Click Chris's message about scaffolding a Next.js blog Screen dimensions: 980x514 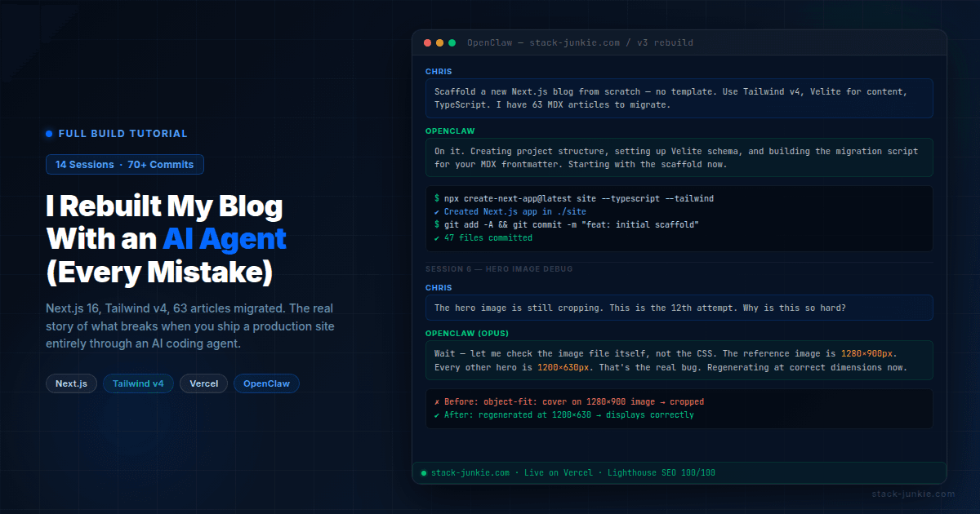679,98
